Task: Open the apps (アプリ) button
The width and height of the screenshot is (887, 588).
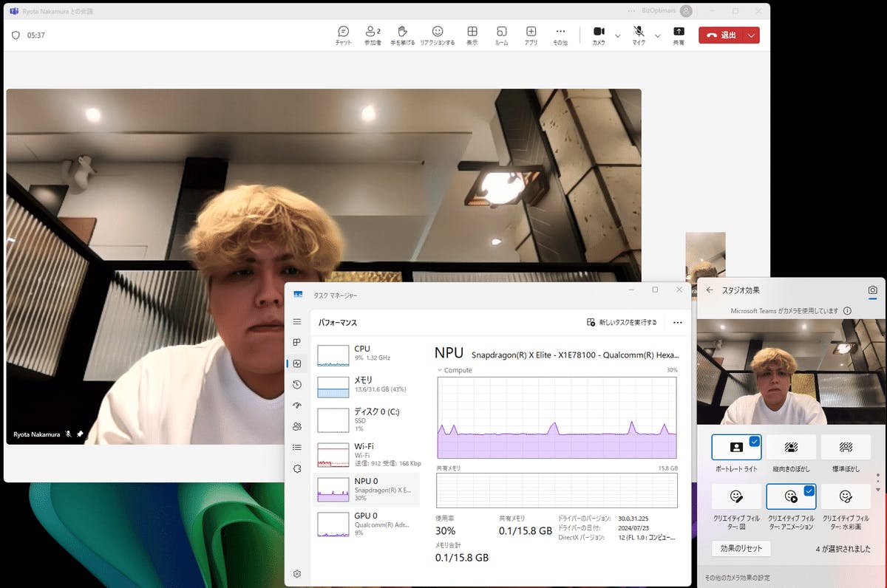Action: [x=531, y=35]
